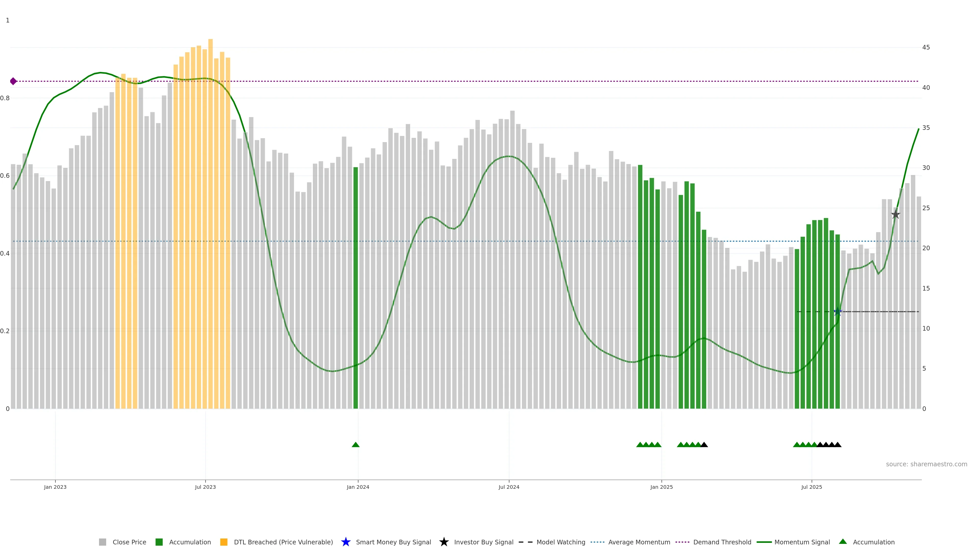Click the blue Smart Money Buy star on chart

(837, 312)
